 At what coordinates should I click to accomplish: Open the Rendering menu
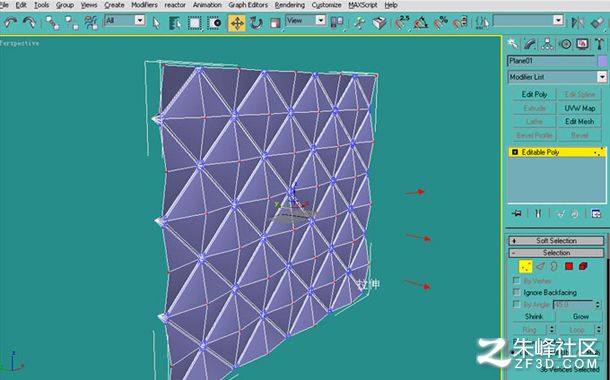click(289, 5)
